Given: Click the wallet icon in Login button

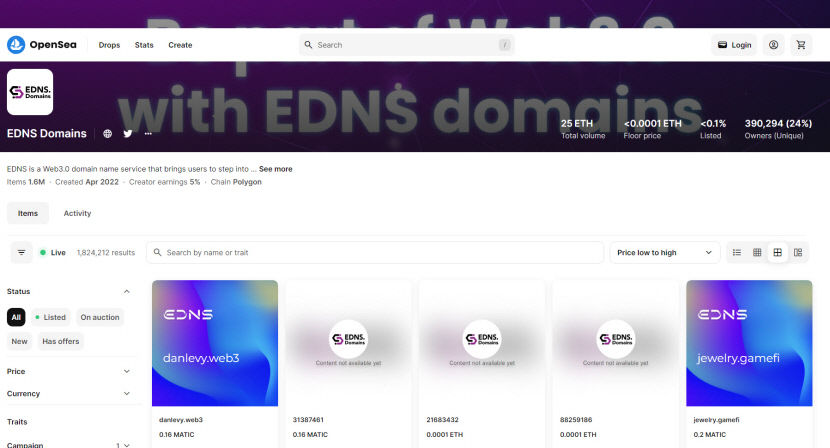Looking at the screenshot, I should tap(722, 45).
